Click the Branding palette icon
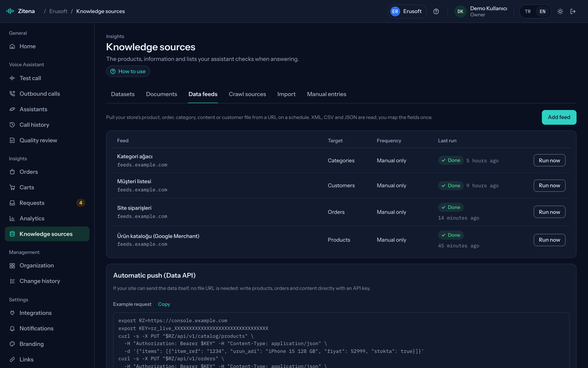Image resolution: width=588 pixels, height=368 pixels. [x=12, y=344]
